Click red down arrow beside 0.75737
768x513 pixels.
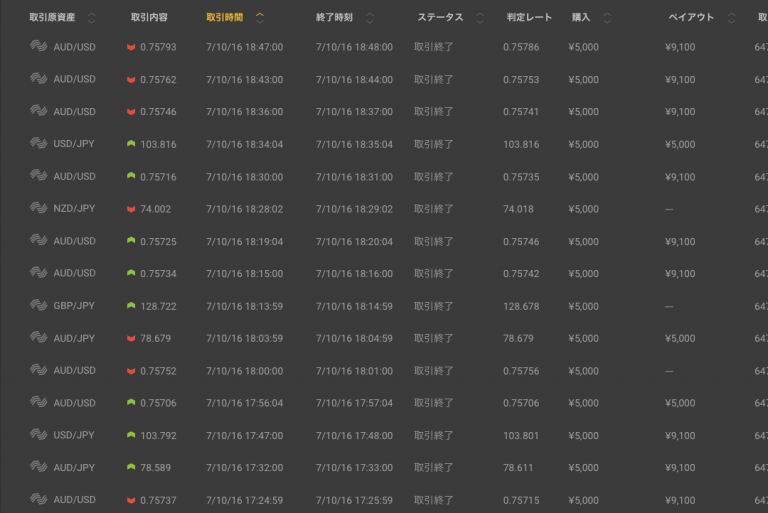pos(131,500)
